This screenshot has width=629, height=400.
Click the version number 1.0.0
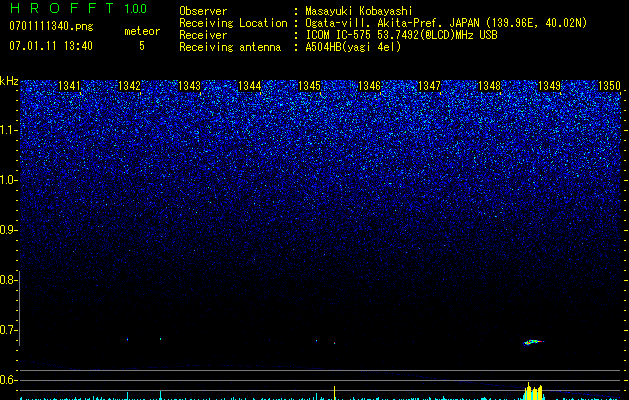coord(135,8)
